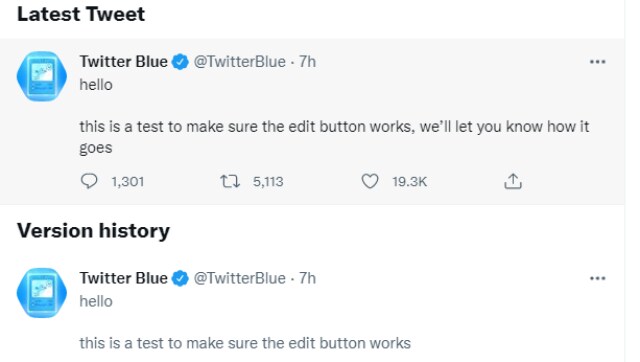This screenshot has width=640, height=362.
Task: Click the retweet icon on latest tweet
Action: click(230, 181)
